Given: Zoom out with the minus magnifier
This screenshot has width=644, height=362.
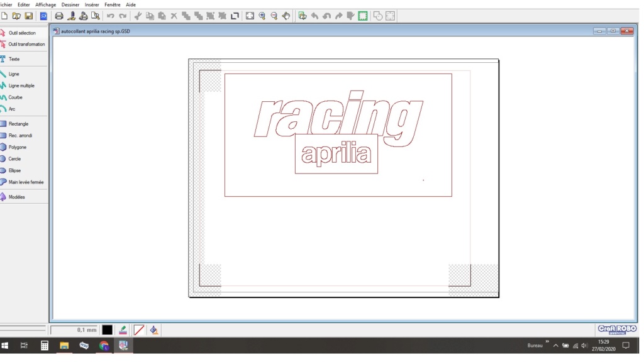Looking at the screenshot, I should tap(274, 16).
